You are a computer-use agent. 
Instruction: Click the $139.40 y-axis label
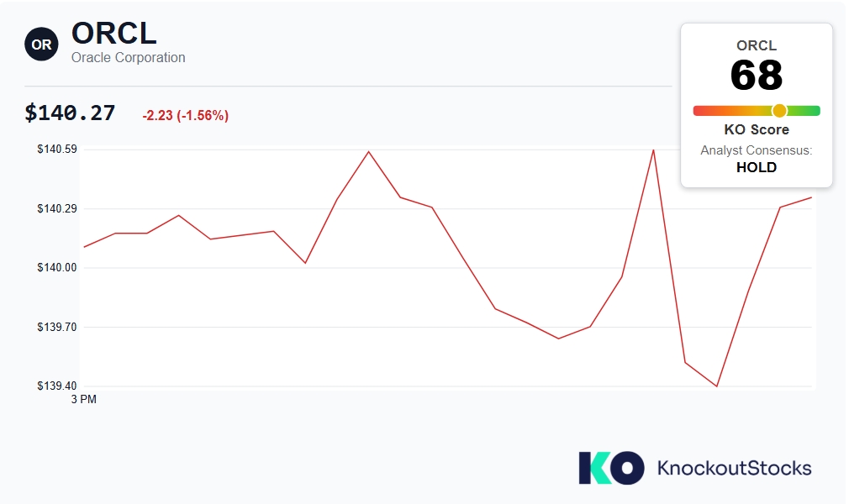point(57,386)
